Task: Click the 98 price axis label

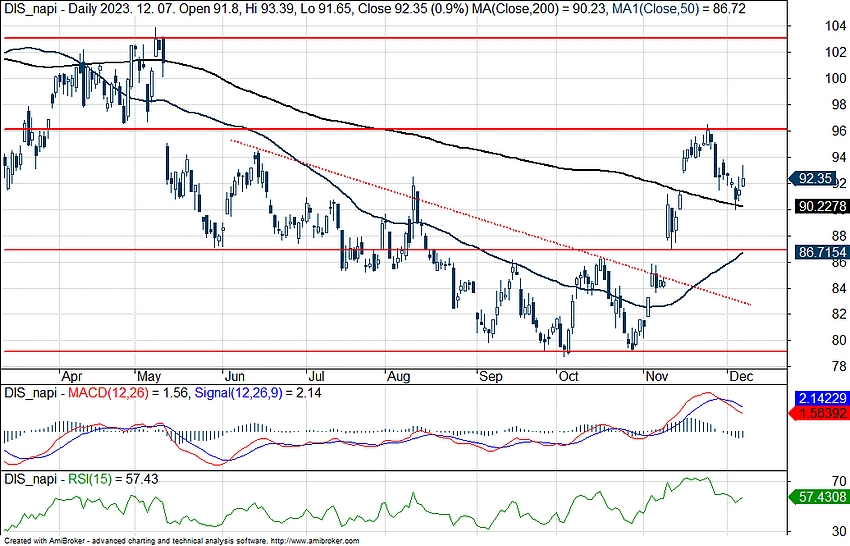Action: (x=839, y=105)
